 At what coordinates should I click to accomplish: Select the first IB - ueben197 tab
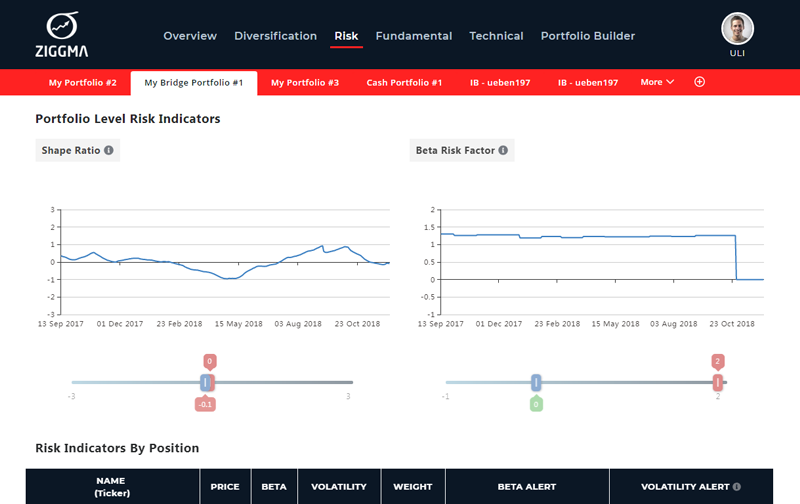coord(500,82)
